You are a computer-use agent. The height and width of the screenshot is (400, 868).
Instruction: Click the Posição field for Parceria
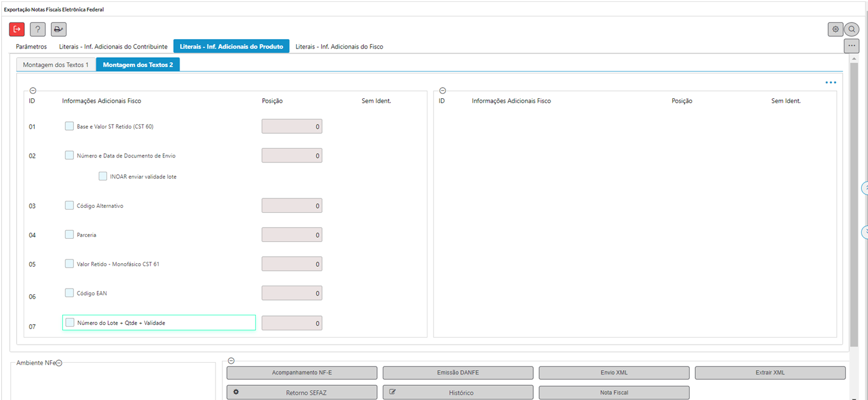[291, 235]
